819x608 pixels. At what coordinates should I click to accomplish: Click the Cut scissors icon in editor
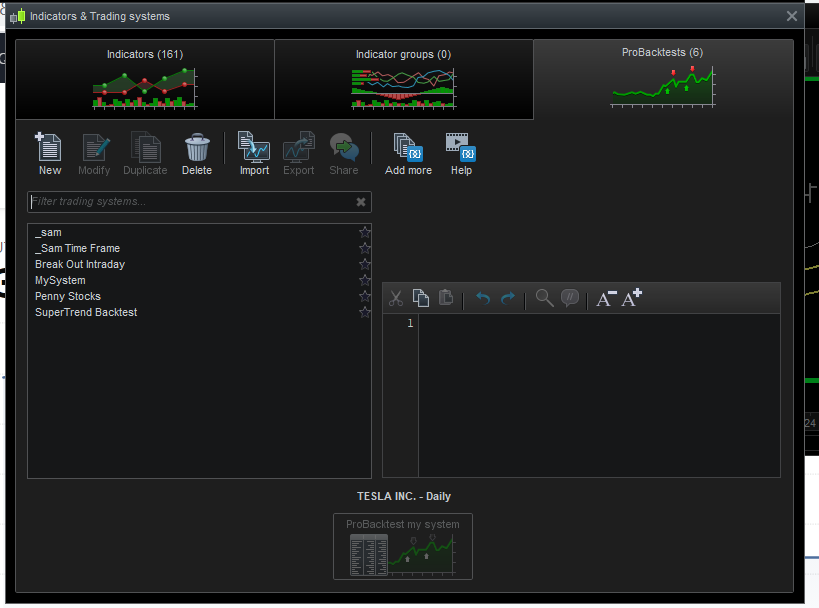(x=396, y=298)
